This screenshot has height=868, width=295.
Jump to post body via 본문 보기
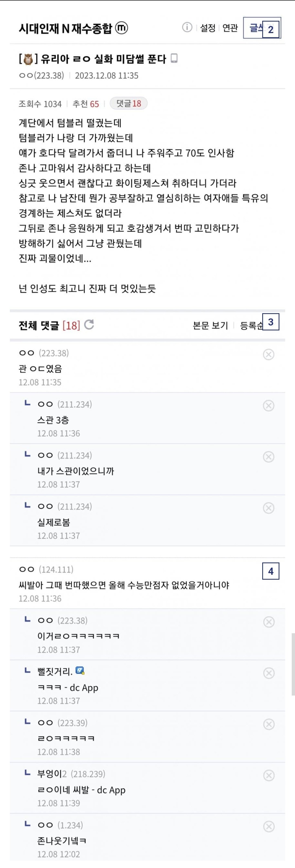(210, 325)
